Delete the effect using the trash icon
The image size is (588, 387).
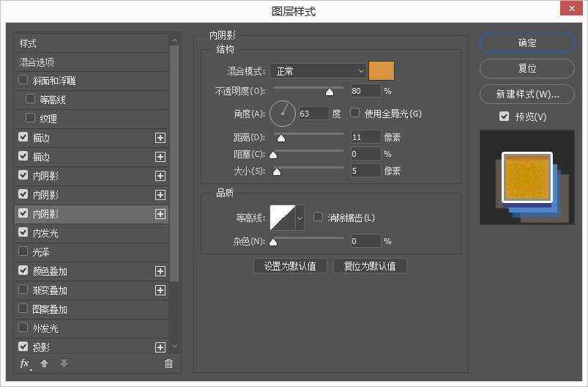click(x=169, y=364)
